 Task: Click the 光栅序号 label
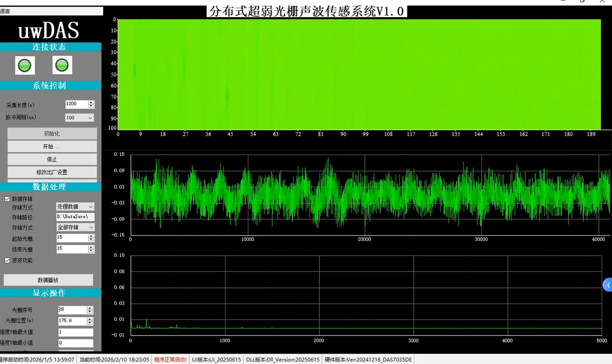pos(22,310)
